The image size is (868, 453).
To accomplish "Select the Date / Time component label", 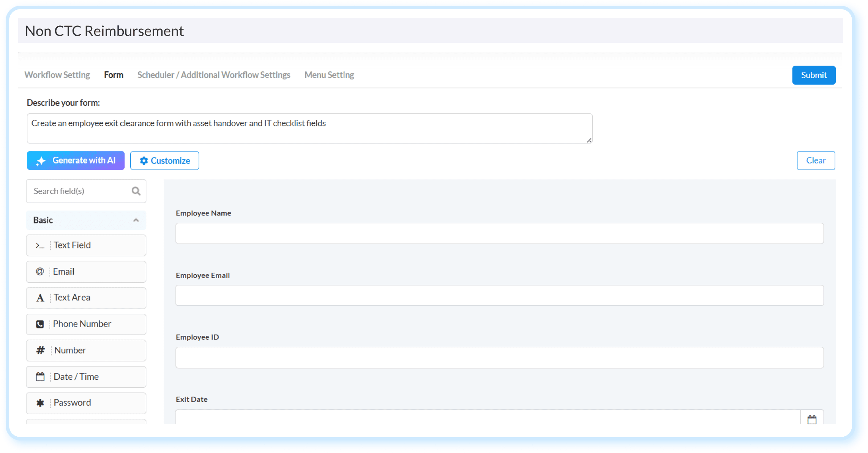I will pos(76,377).
